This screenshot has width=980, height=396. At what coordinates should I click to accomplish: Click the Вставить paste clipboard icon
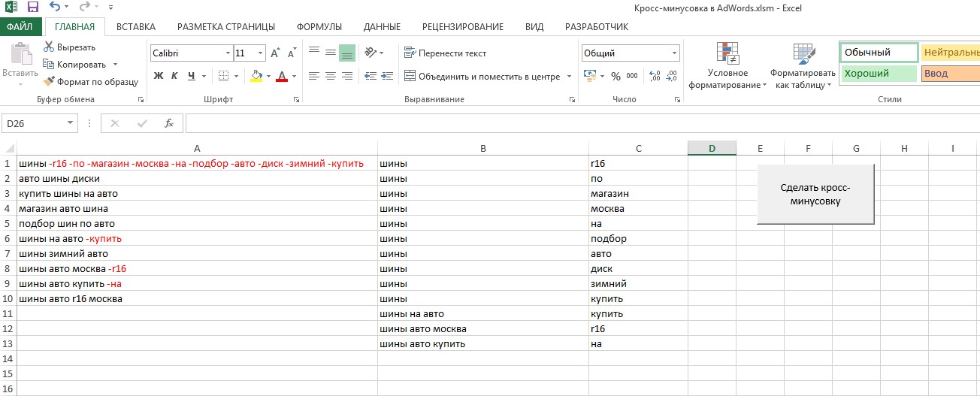[x=20, y=54]
